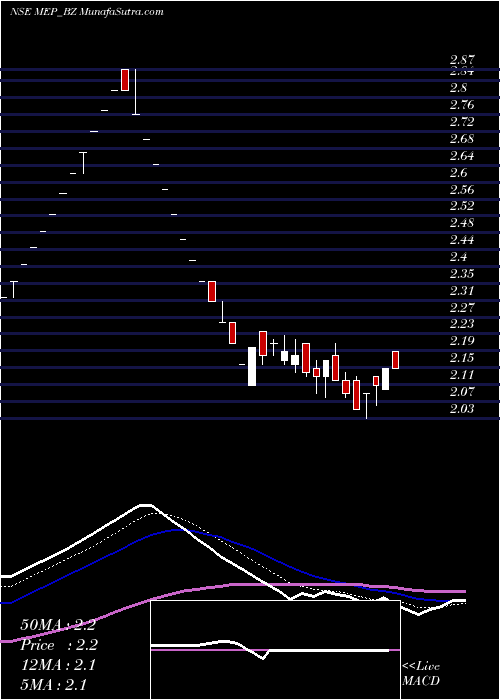Click the 2.48 price axis label
The height and width of the screenshot is (700, 500).
coord(462,223)
